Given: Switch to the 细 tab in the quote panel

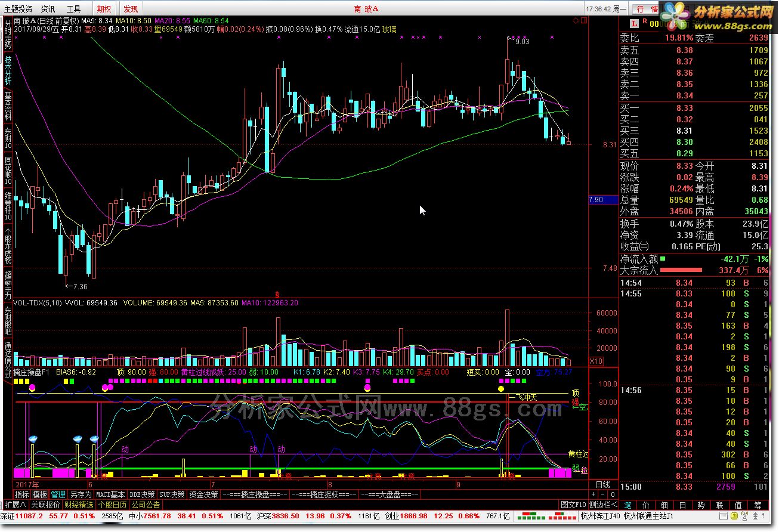Looking at the screenshot, I should [664, 505].
